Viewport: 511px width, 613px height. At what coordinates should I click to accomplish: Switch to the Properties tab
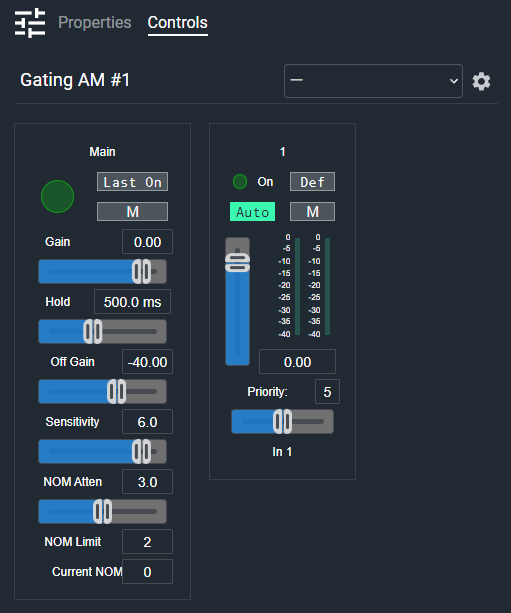[x=95, y=22]
